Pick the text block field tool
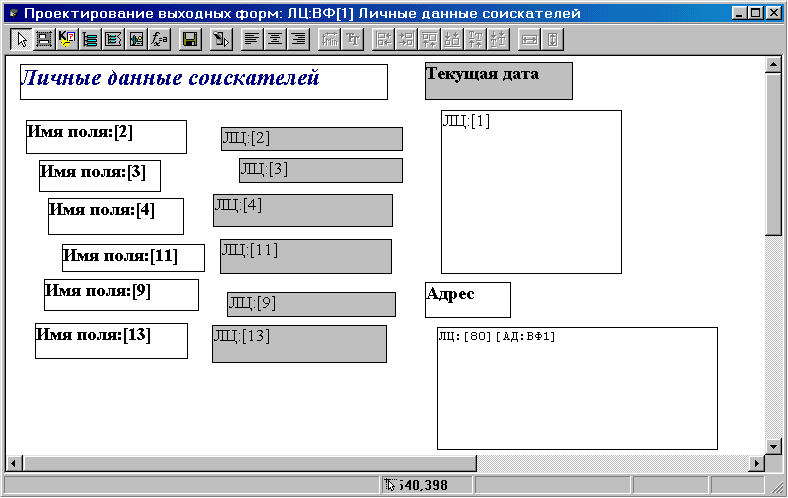This screenshot has width=788, height=498. (113, 39)
